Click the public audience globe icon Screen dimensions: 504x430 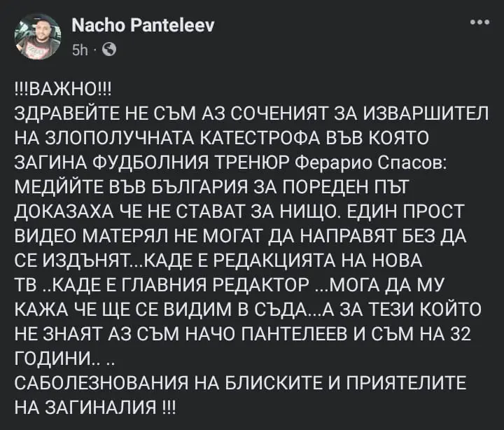point(111,50)
